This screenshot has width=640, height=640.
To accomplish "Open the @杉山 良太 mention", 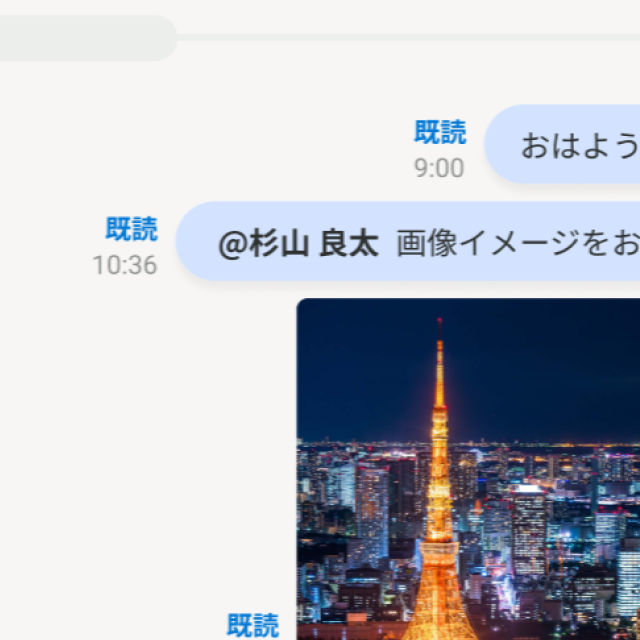I will [x=298, y=244].
